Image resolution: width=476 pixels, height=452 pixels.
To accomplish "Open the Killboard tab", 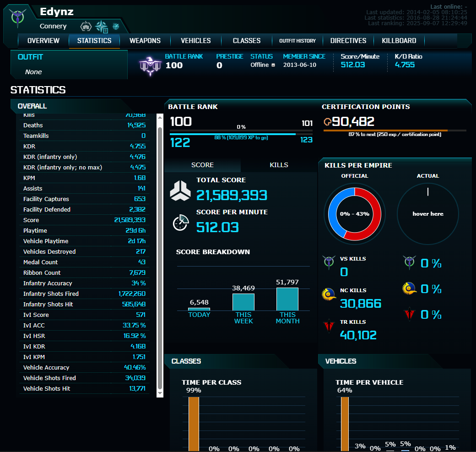I will pos(399,41).
